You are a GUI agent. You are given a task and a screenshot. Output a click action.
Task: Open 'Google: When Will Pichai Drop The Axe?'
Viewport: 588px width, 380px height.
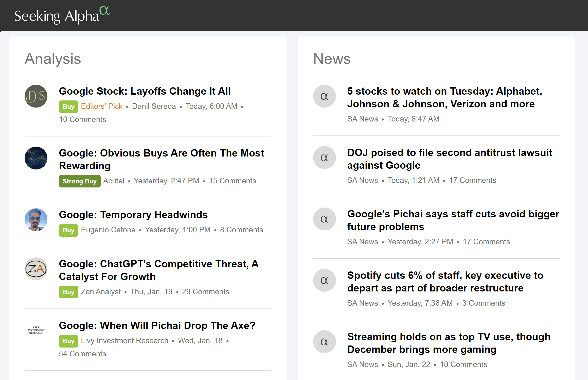[157, 325]
